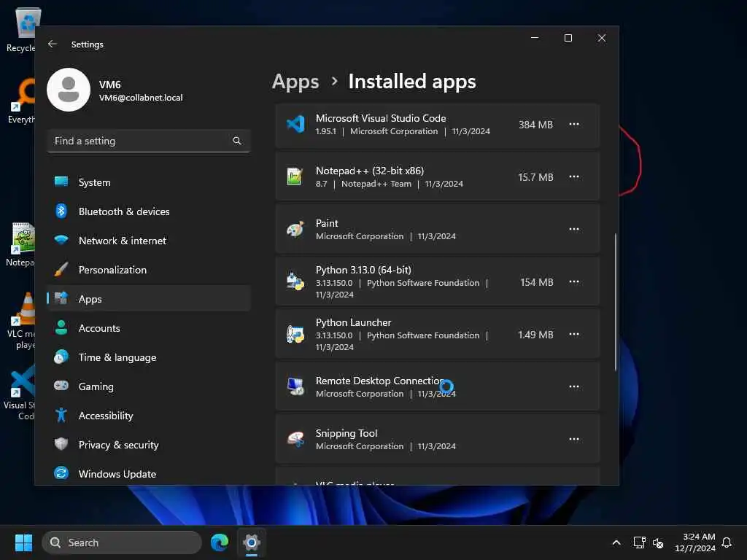Click the Accessibility figure icon
This screenshot has height=560, width=747.
coord(61,415)
